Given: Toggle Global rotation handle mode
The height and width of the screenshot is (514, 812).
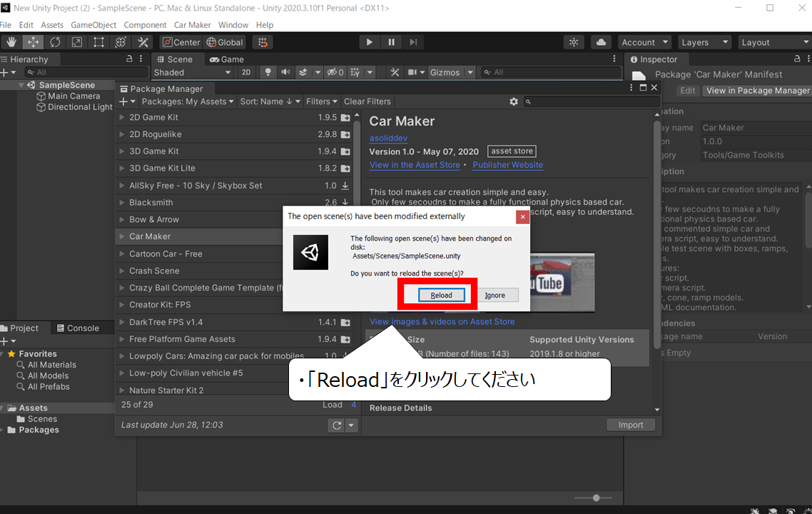Looking at the screenshot, I should point(225,43).
